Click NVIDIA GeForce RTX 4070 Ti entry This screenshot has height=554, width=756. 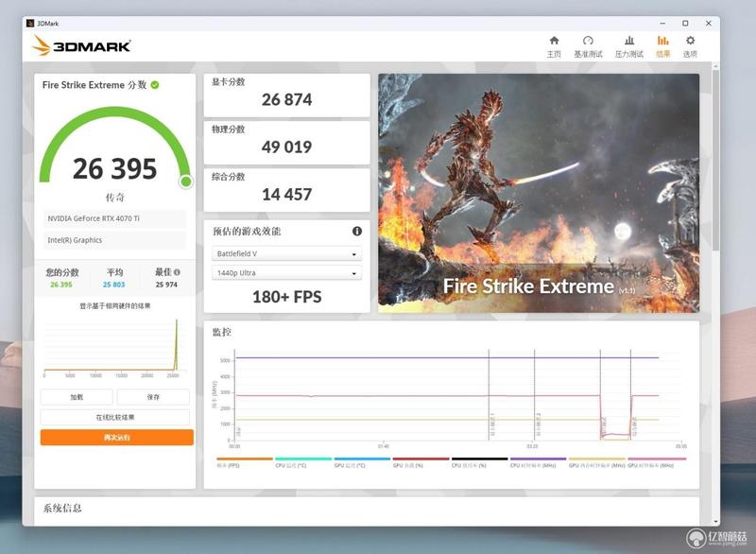(x=114, y=218)
